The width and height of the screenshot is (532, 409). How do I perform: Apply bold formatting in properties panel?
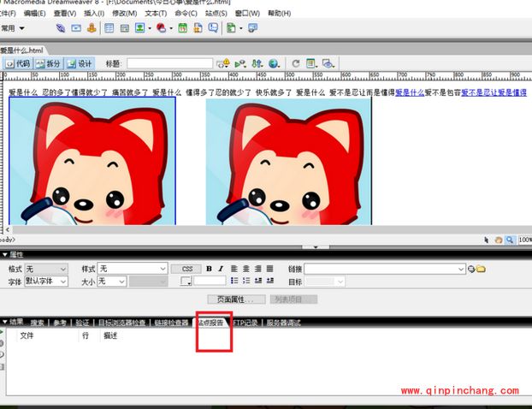[x=209, y=269]
